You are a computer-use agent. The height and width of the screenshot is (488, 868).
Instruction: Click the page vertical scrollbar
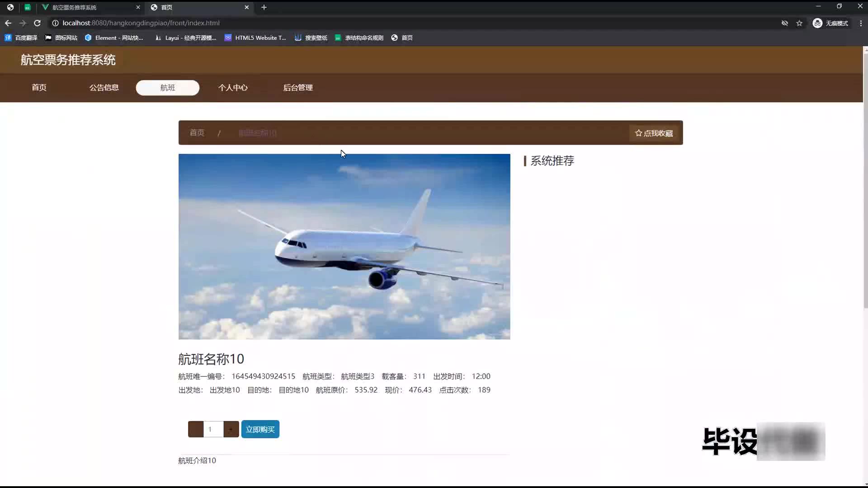[865, 181]
